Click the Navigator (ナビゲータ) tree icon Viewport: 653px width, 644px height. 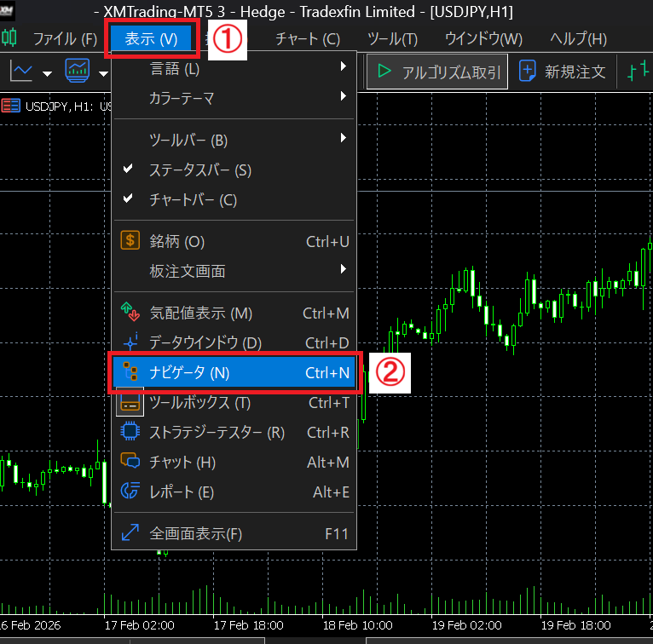point(130,372)
